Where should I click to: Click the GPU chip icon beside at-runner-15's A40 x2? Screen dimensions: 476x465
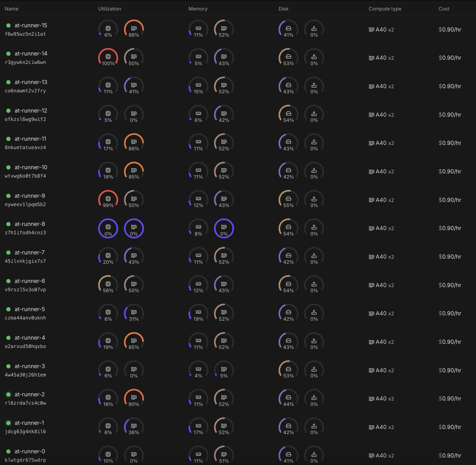point(372,30)
